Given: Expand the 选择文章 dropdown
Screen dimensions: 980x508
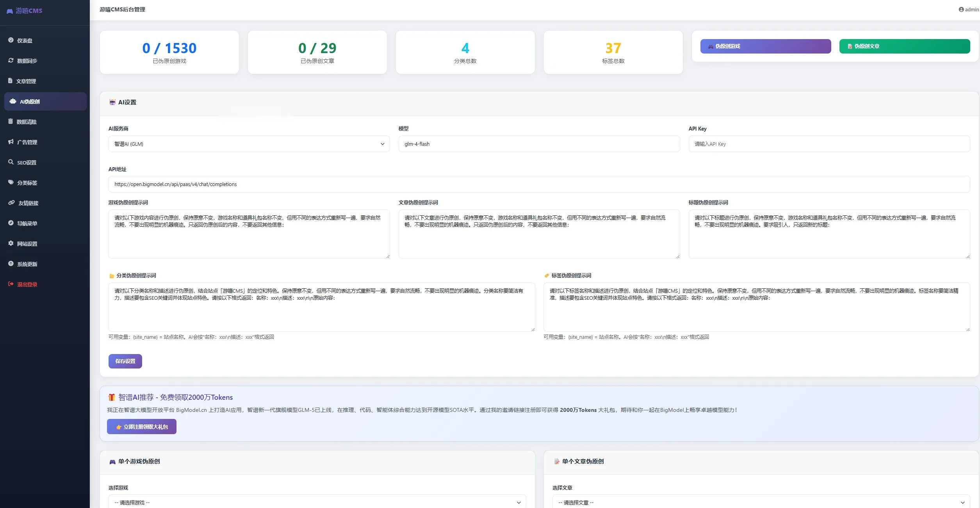Looking at the screenshot, I should click(x=761, y=502).
